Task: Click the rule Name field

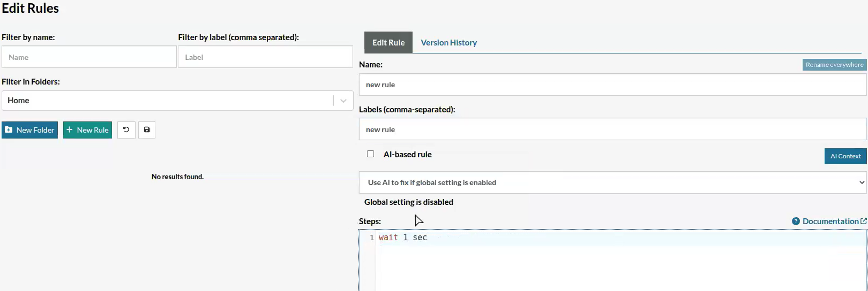Action: coord(612,85)
